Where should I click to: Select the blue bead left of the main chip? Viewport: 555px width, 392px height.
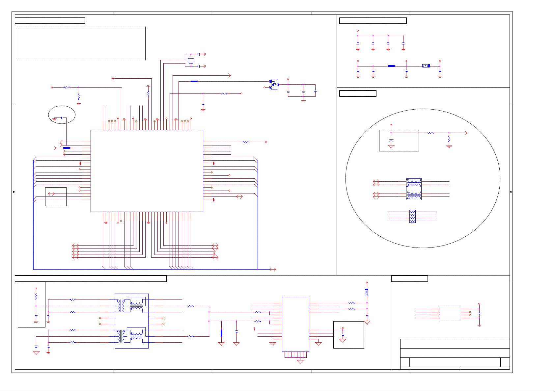[x=67, y=148]
